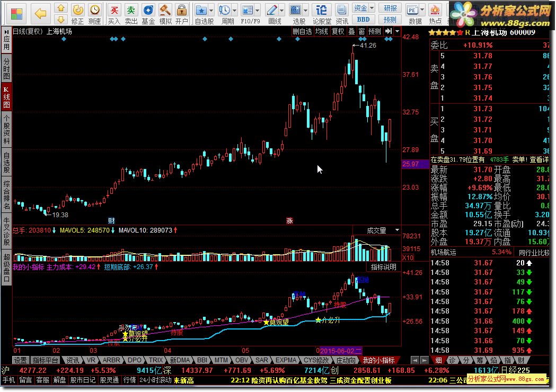This screenshot has height=392, width=556.
Task: Expand the 画线 dropdown arrow
Action: 281,10
